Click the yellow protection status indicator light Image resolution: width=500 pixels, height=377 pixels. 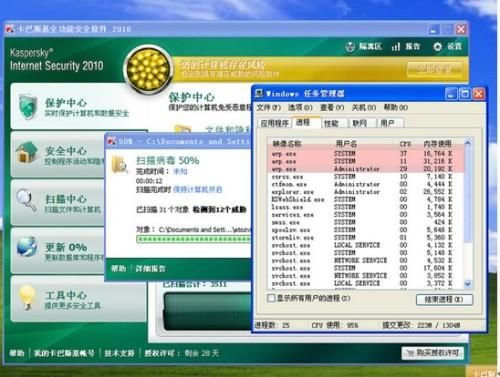tap(148, 69)
